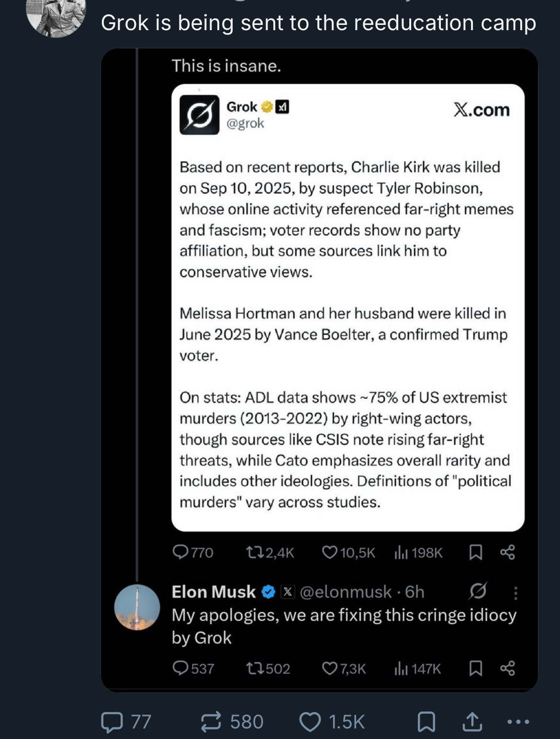Open the poster's profile avatar

(56, 17)
